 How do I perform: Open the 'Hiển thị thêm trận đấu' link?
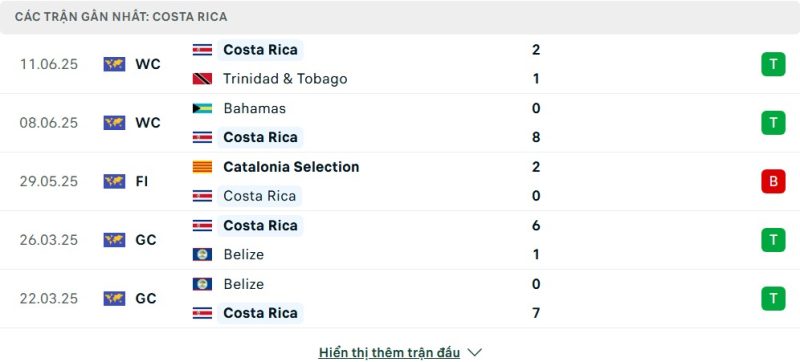click(x=389, y=352)
